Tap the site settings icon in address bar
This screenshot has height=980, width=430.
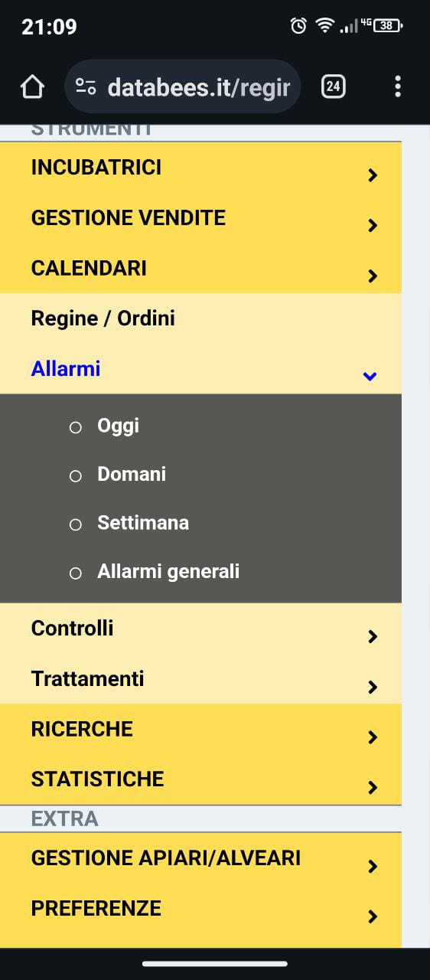[x=86, y=87]
